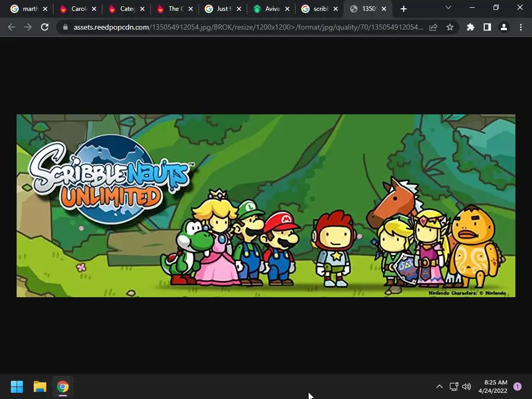Click the Scribblenauts Unlimited image
This screenshot has height=399, width=532.
[266, 206]
